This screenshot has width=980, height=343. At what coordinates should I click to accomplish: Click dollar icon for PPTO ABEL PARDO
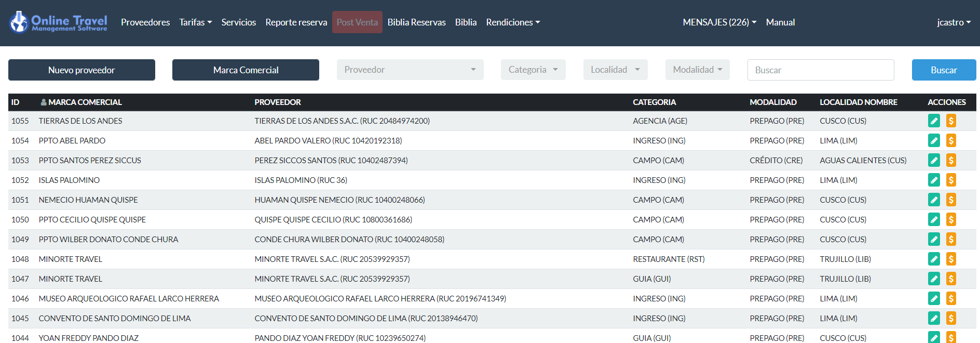click(951, 141)
